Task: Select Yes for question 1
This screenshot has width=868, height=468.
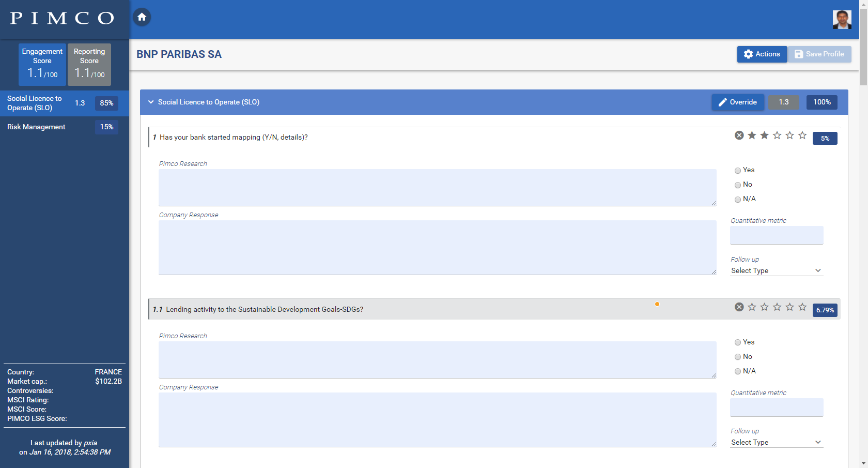Action: pyautogui.click(x=738, y=171)
